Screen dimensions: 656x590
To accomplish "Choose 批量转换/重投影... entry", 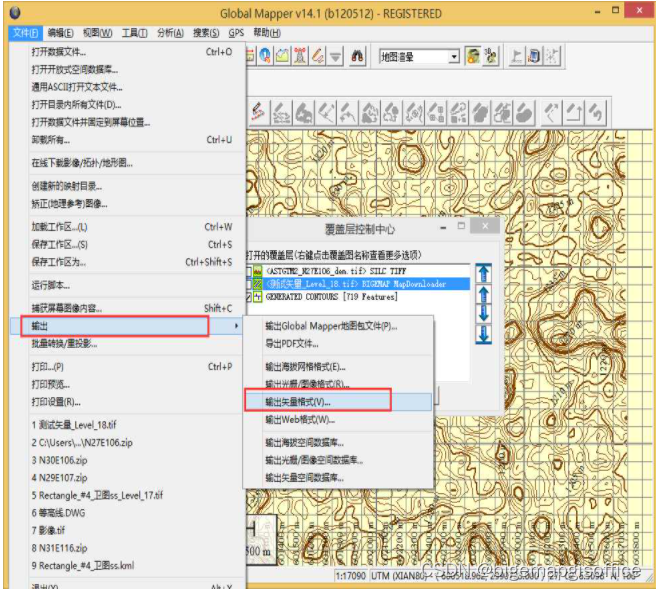I will 128,344.
